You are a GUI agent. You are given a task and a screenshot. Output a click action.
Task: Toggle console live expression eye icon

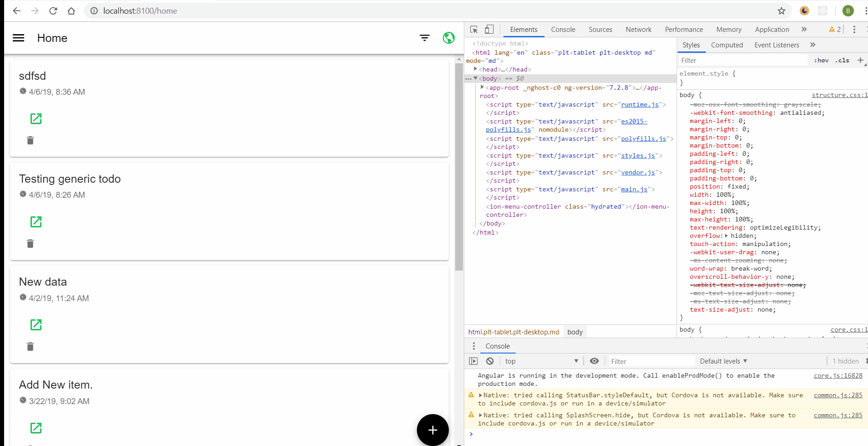pyautogui.click(x=594, y=361)
